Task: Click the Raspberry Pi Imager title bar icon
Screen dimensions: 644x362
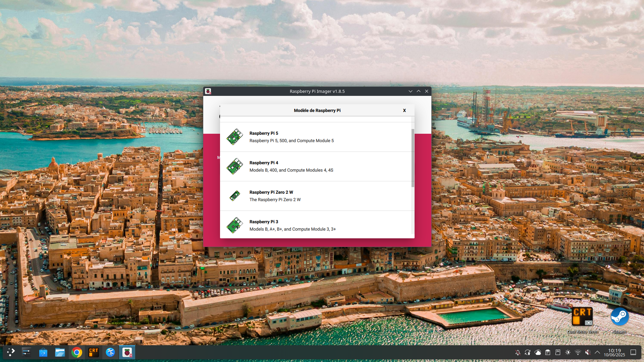Action: tap(208, 91)
